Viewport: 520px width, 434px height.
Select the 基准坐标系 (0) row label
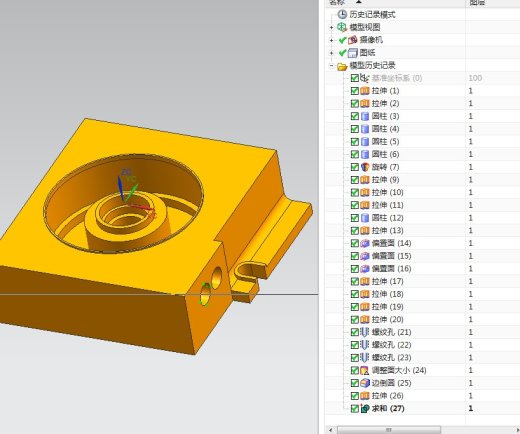pyautogui.click(x=397, y=78)
